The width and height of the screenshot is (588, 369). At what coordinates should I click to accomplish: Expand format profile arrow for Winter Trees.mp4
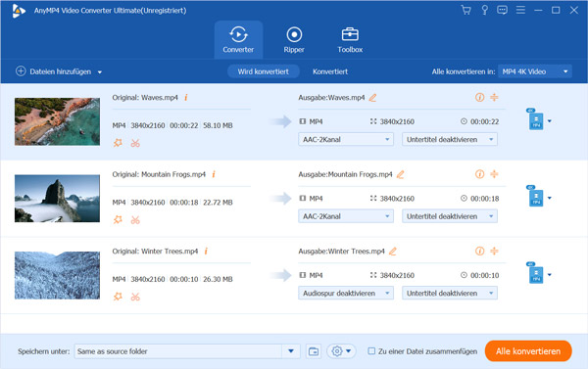(550, 275)
